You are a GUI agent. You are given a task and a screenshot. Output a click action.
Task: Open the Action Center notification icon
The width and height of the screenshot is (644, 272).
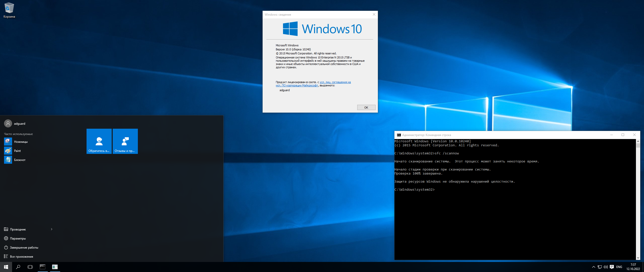[612, 267]
